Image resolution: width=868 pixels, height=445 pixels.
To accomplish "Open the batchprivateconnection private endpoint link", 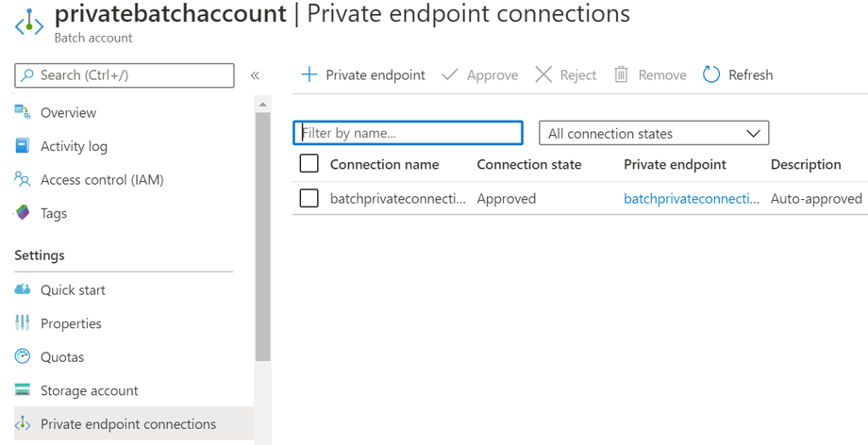I will pos(692,198).
